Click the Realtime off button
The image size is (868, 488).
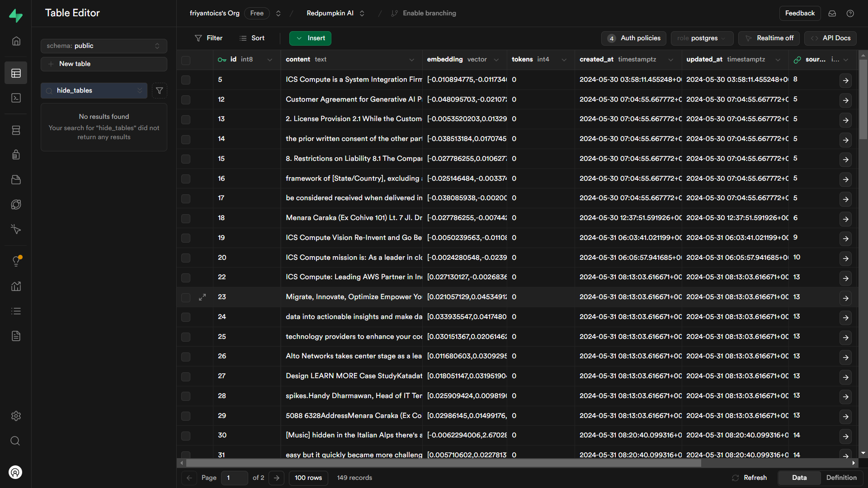(x=769, y=38)
